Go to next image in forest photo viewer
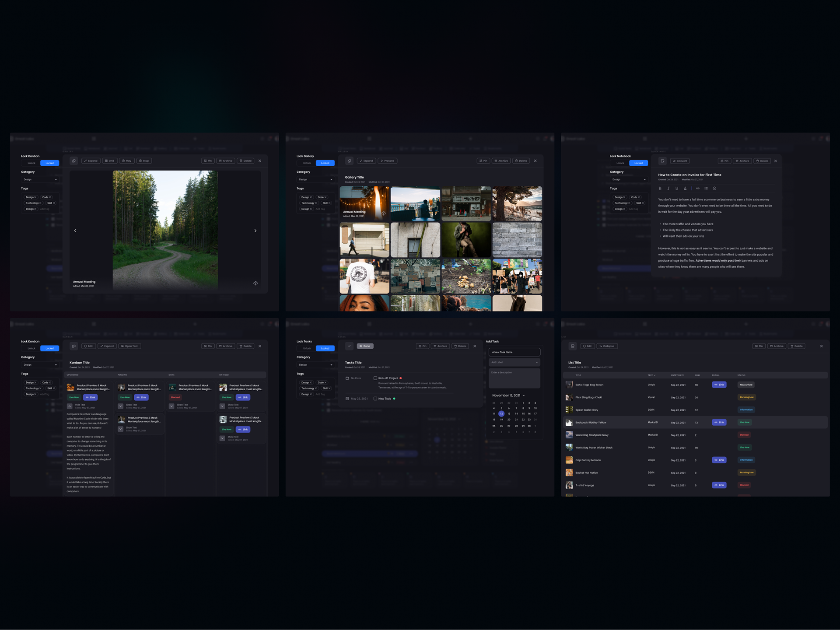Viewport: 840px width, 630px height. click(255, 231)
